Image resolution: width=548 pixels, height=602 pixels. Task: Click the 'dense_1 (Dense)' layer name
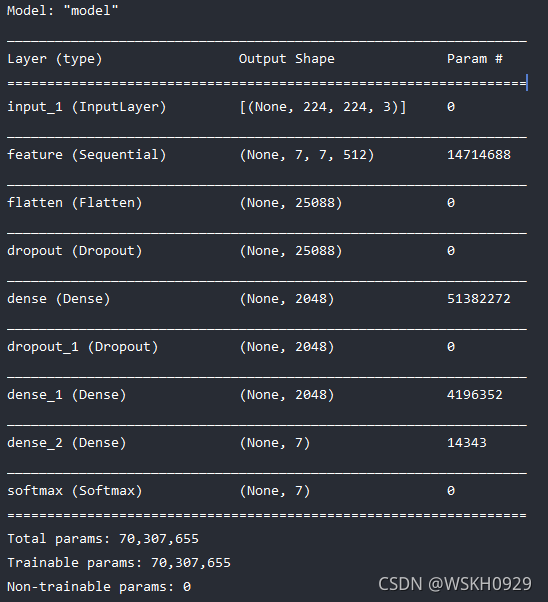[67, 395]
